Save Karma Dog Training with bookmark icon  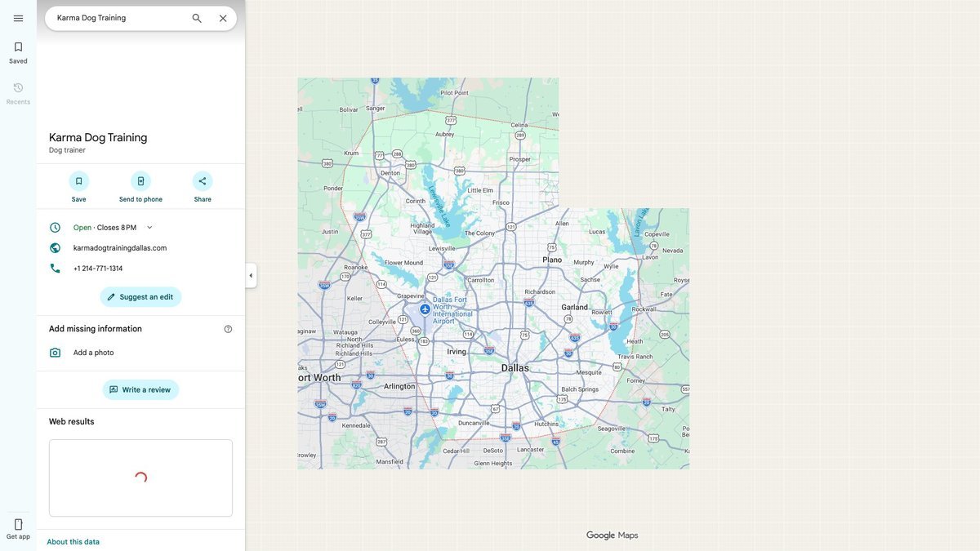click(x=78, y=181)
